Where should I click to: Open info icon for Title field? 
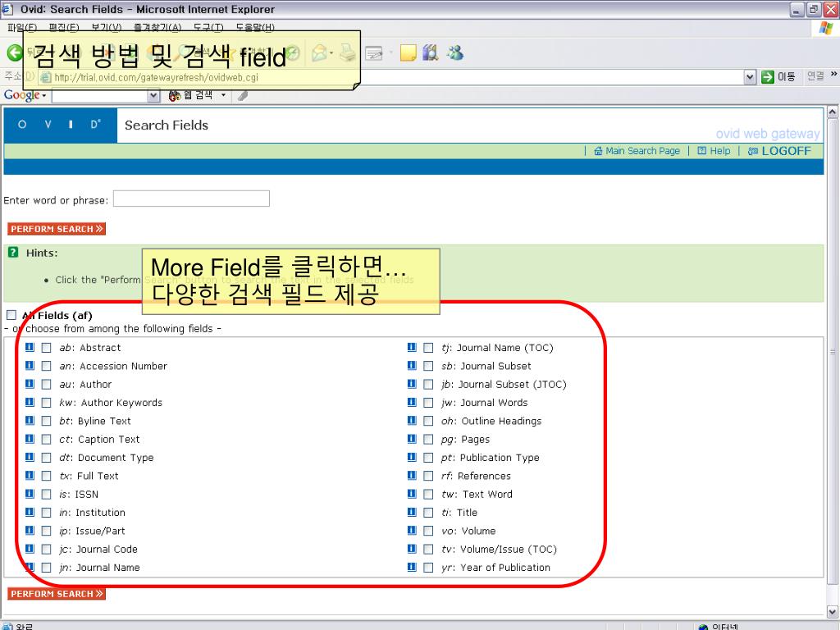coord(412,512)
